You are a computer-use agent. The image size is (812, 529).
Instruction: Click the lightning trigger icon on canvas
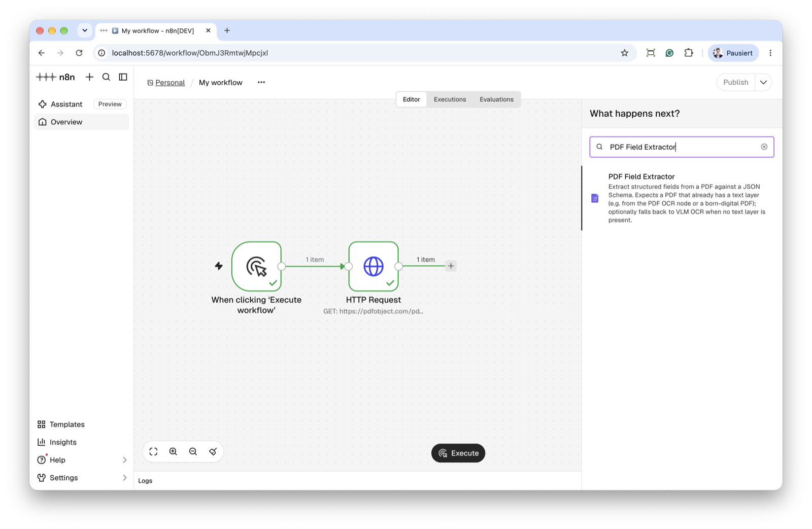pos(219,266)
